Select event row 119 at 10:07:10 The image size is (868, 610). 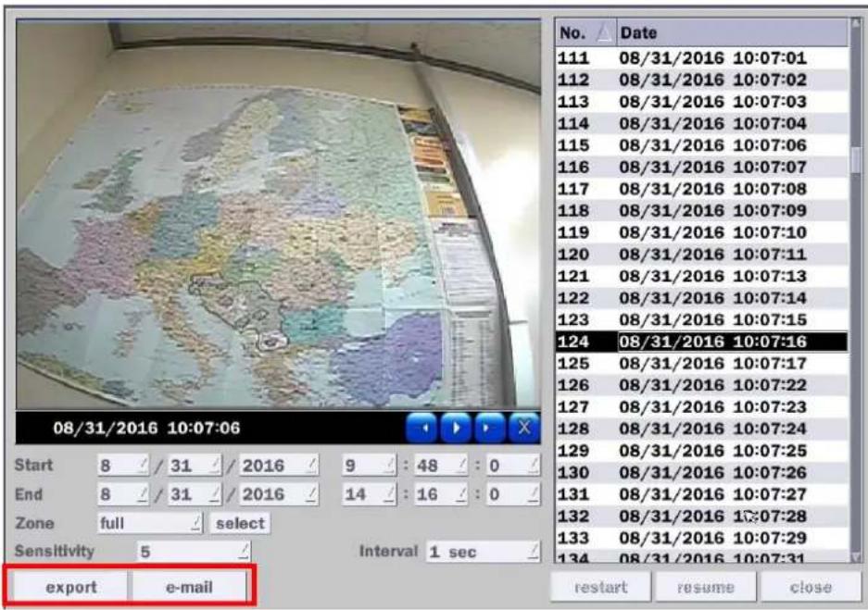(702, 233)
